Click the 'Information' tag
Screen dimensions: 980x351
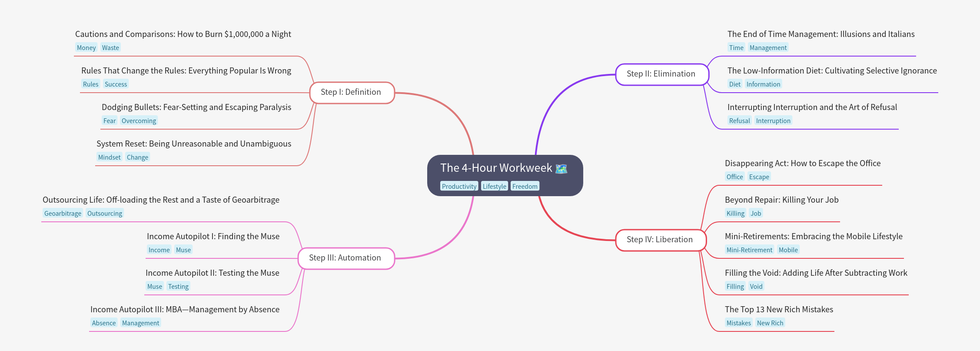pos(763,84)
